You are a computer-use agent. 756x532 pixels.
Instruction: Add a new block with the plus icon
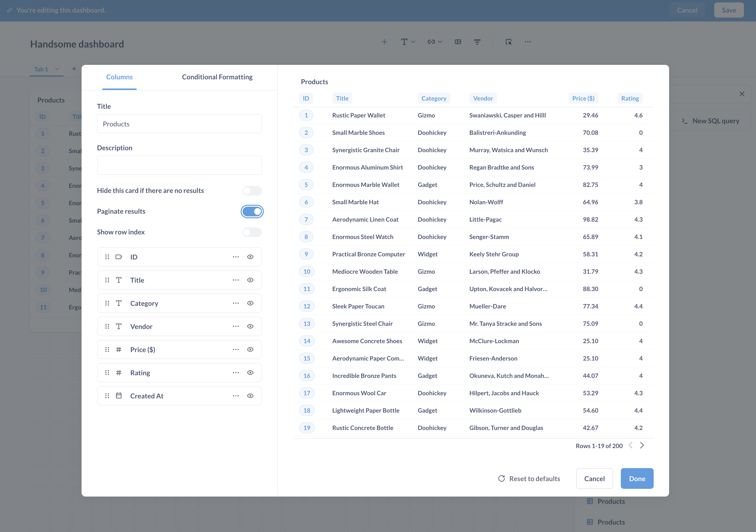click(x=385, y=42)
